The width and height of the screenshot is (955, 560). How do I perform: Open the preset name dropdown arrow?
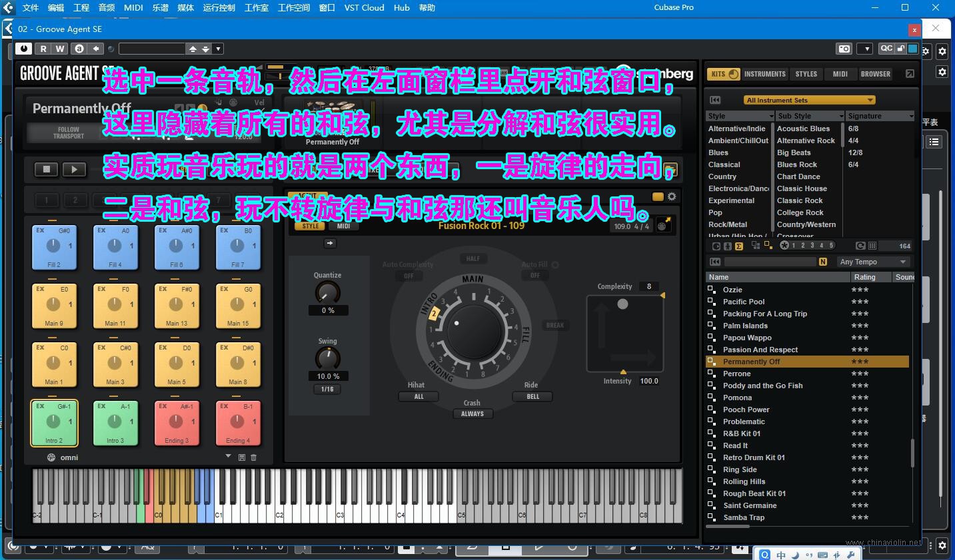[x=219, y=49]
